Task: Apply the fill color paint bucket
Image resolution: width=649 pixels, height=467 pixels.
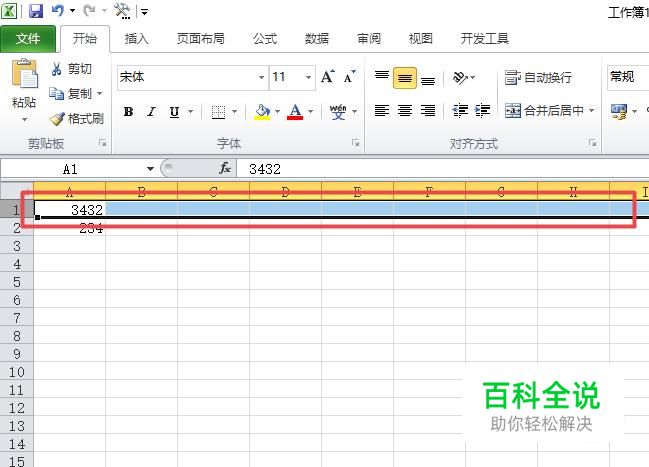Action: pyautogui.click(x=262, y=111)
